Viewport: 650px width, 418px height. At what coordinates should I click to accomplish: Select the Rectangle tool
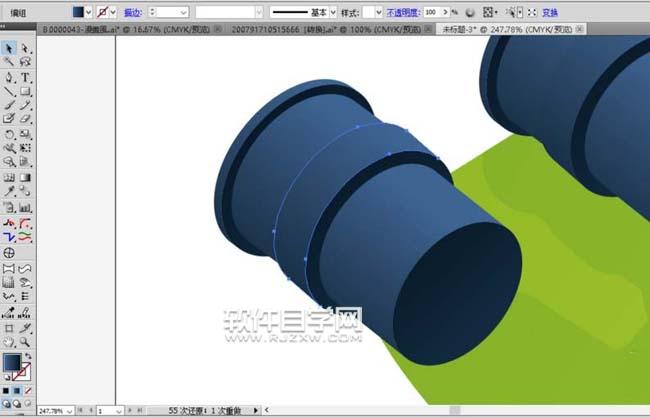(x=25, y=90)
